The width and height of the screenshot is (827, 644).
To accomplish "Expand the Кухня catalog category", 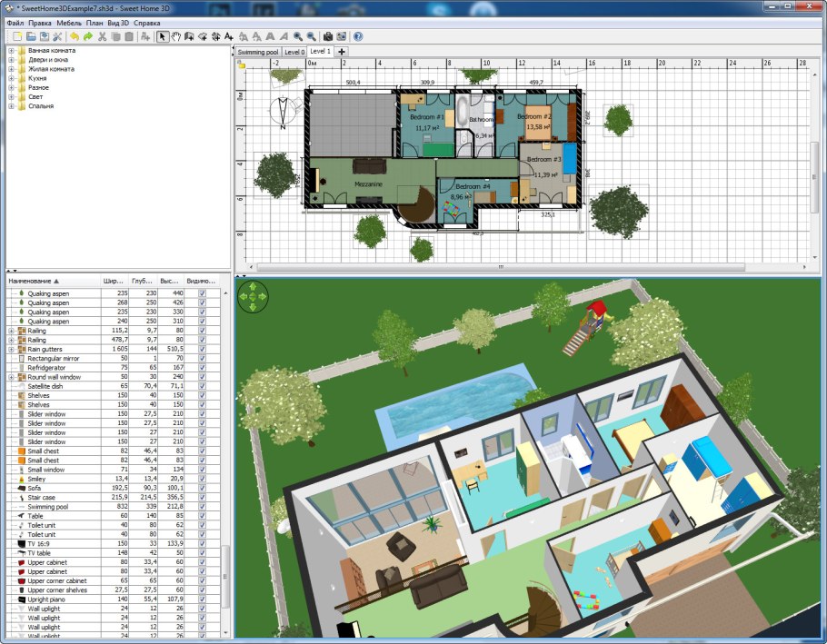I will (12, 78).
